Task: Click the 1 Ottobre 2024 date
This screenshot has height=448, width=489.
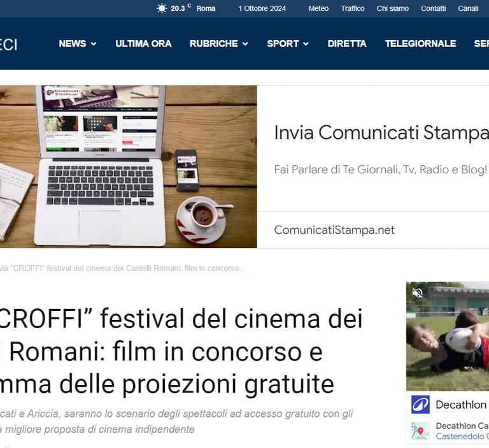Action: [x=262, y=8]
